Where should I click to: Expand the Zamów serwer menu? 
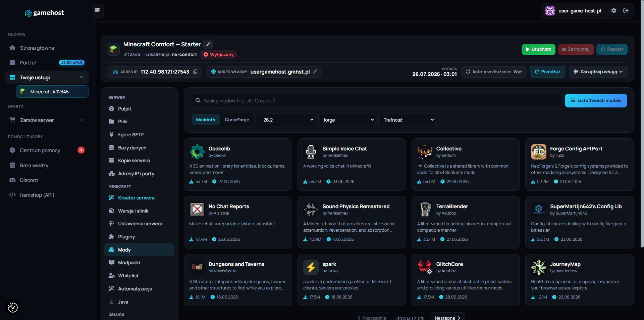[x=47, y=120]
